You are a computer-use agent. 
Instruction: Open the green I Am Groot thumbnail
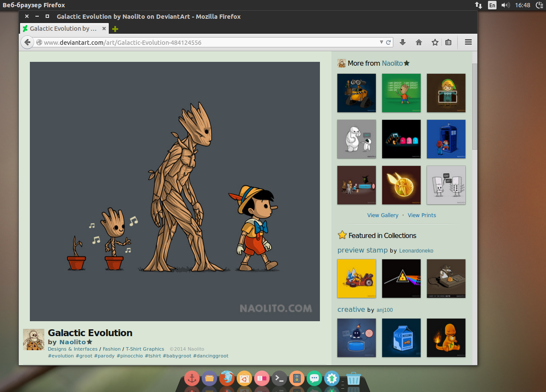(x=401, y=93)
